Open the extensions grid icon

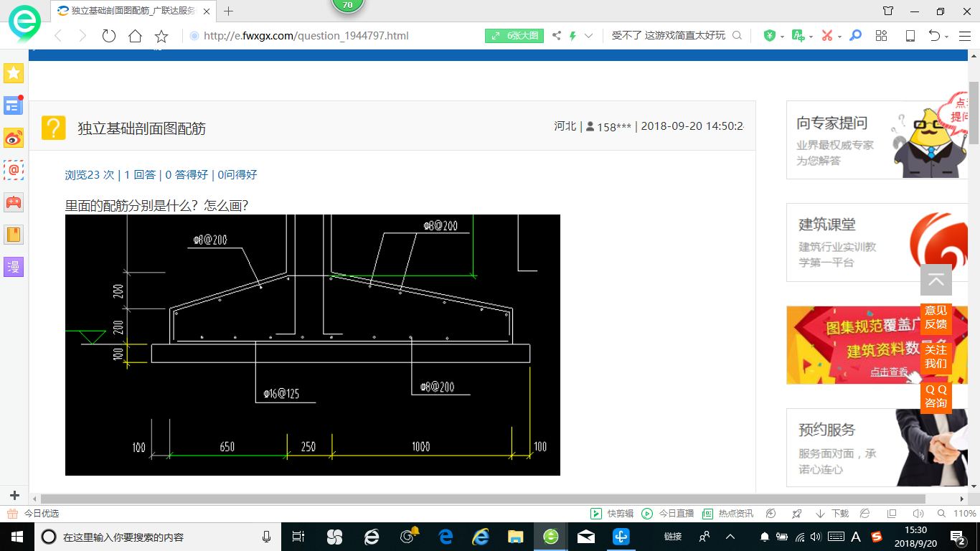click(882, 36)
